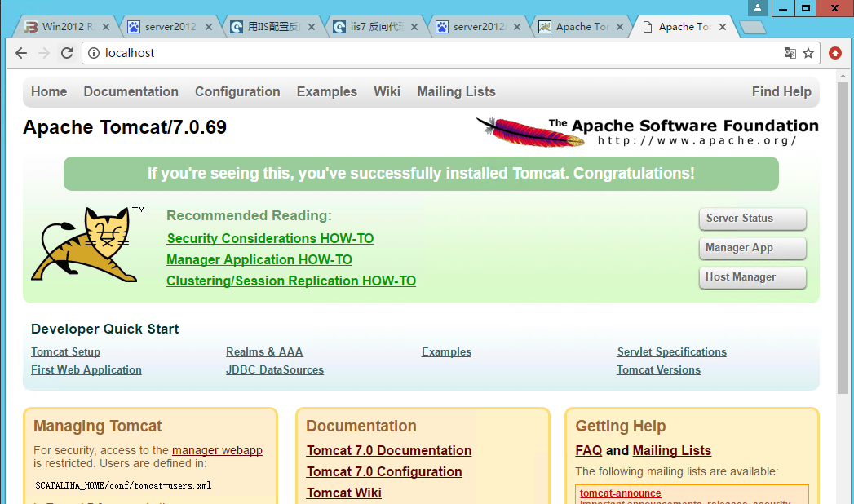Click Find Help in navigation bar

[x=781, y=91]
